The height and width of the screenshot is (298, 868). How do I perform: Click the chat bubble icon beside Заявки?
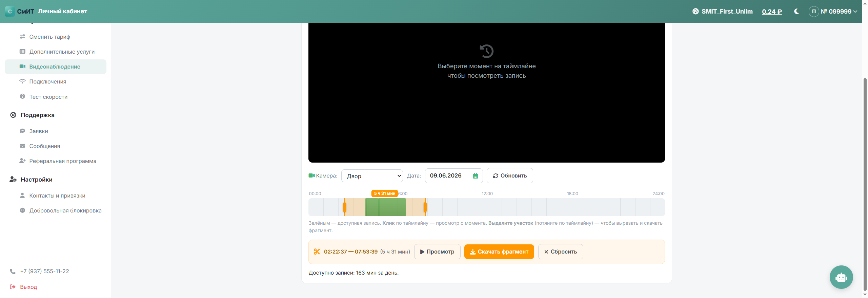click(x=22, y=131)
